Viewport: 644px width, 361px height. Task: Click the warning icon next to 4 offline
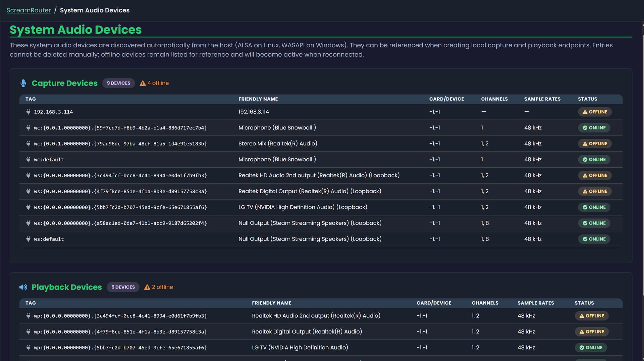pos(143,83)
